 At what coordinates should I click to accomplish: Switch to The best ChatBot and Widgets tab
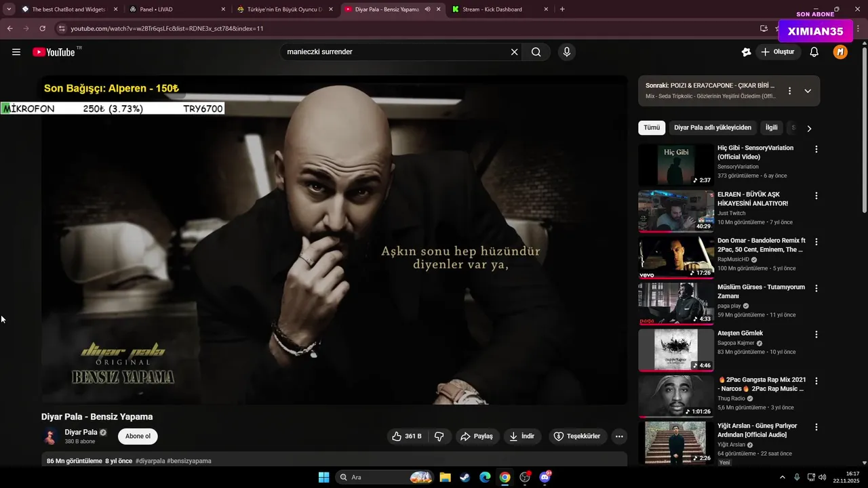point(70,9)
